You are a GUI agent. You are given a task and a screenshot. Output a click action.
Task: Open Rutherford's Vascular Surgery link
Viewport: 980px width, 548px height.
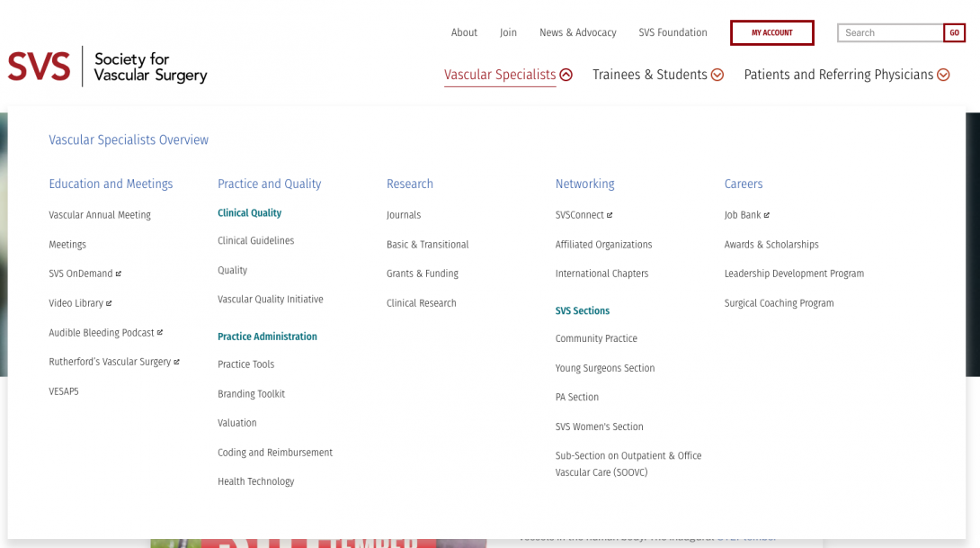click(114, 363)
